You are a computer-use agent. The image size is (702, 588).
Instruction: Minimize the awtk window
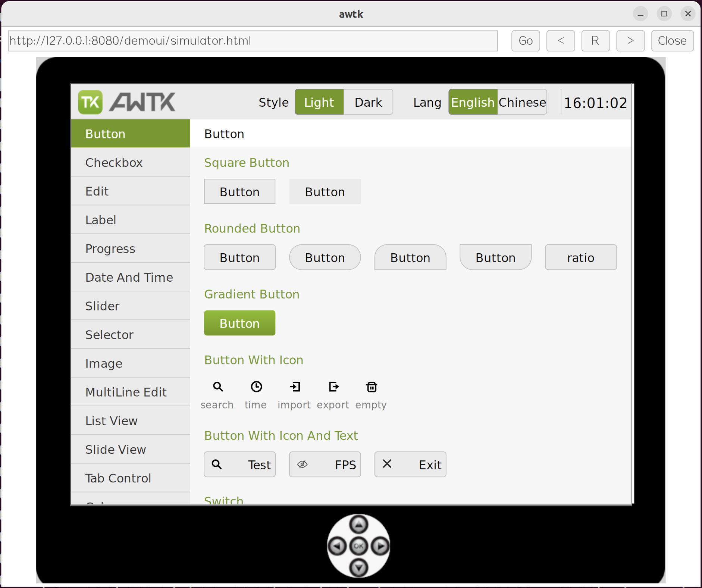click(640, 14)
